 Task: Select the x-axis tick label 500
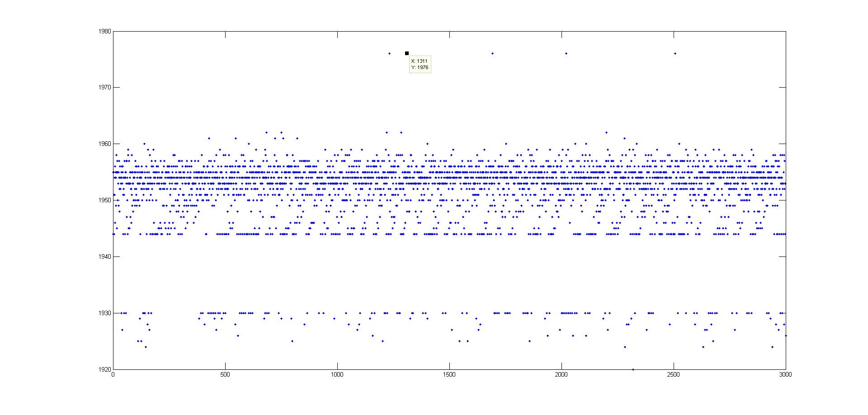(x=225, y=374)
